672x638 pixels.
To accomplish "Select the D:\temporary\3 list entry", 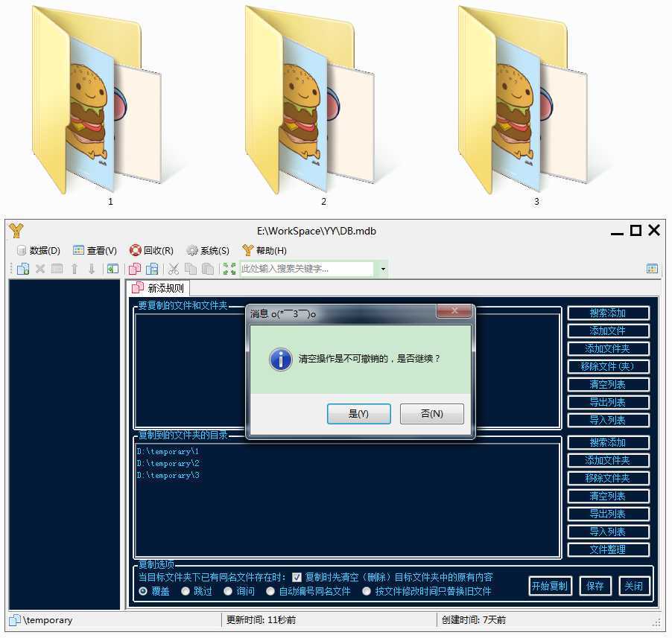I will coord(168,475).
